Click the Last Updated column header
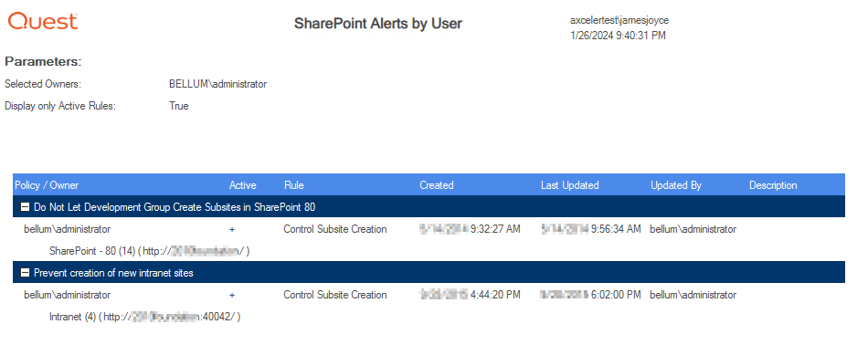868x345 pixels. point(569,185)
